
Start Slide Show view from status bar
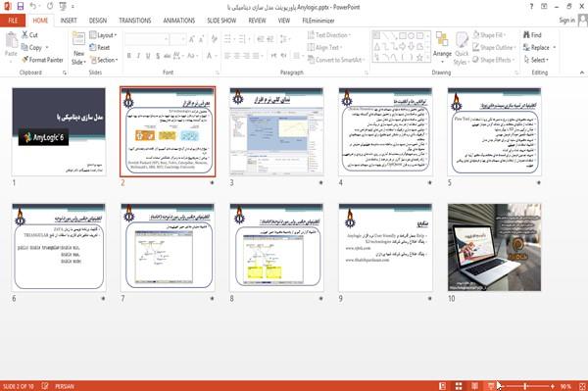pos(491,386)
